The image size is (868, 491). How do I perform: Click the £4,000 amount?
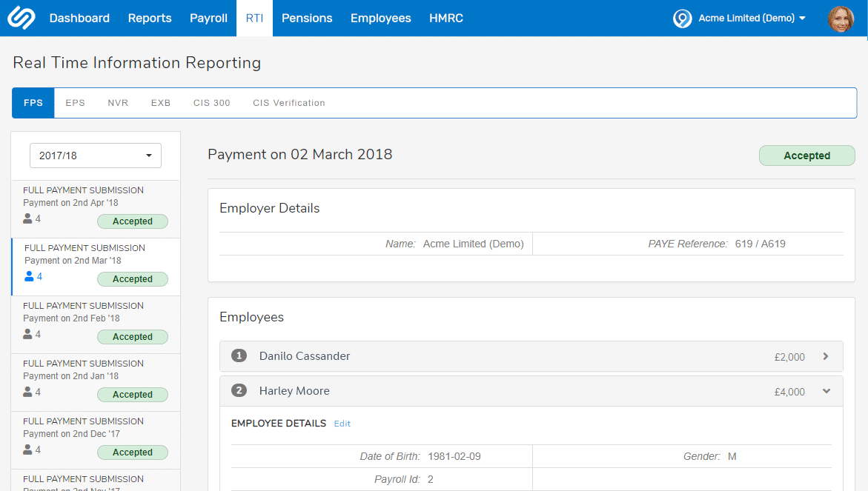789,392
